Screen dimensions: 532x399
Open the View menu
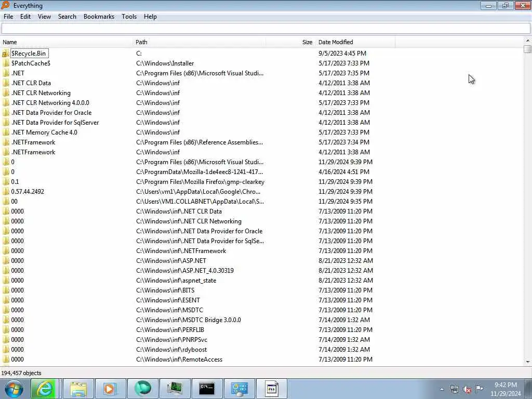[x=44, y=17]
